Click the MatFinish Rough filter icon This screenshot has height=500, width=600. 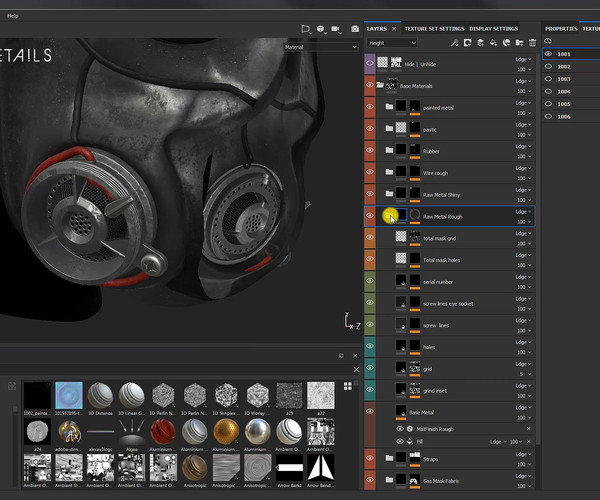pyautogui.click(x=410, y=429)
